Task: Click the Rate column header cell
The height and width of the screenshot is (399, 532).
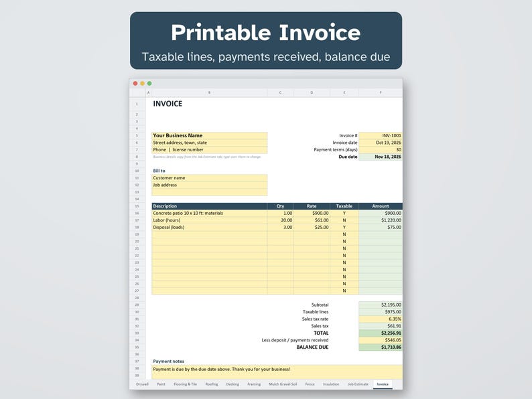Action: [x=312, y=206]
